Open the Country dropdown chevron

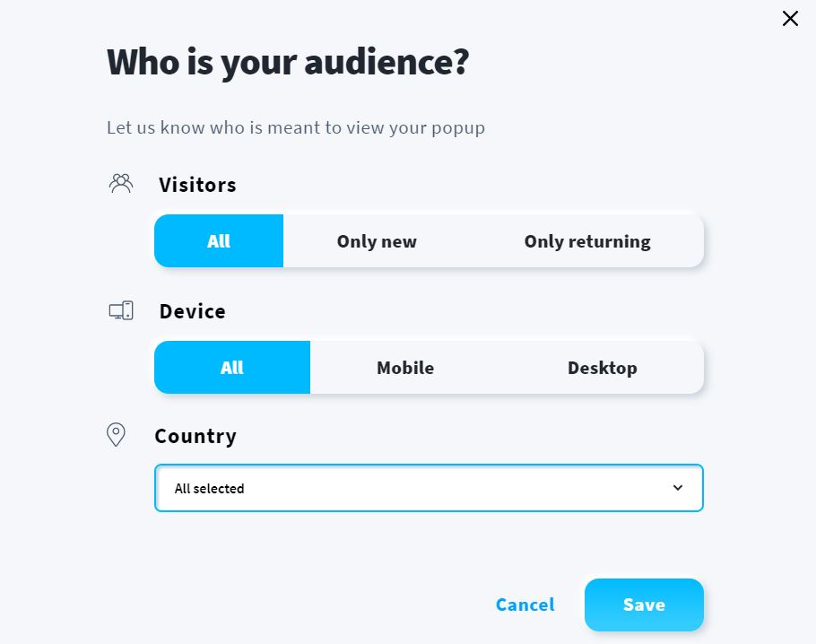click(x=678, y=488)
